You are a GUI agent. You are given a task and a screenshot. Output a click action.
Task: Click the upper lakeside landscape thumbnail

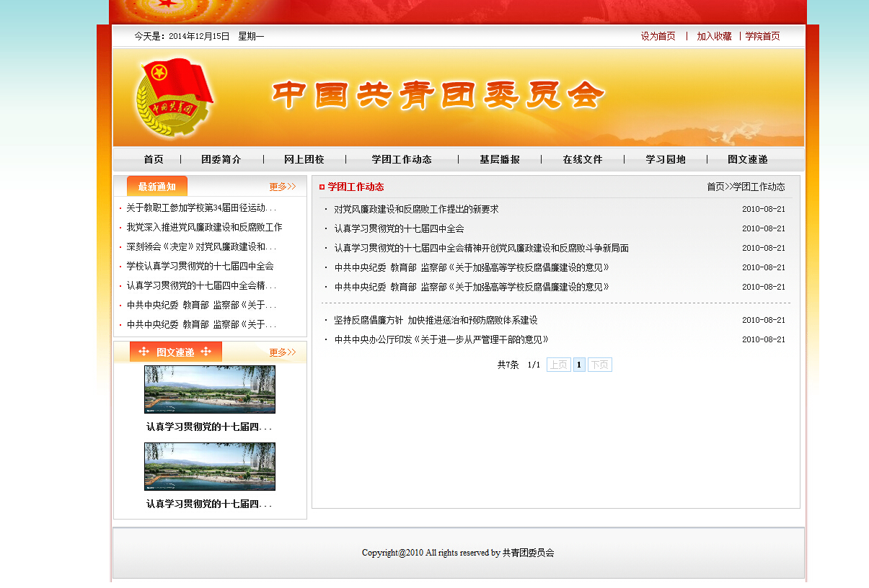tap(210, 389)
